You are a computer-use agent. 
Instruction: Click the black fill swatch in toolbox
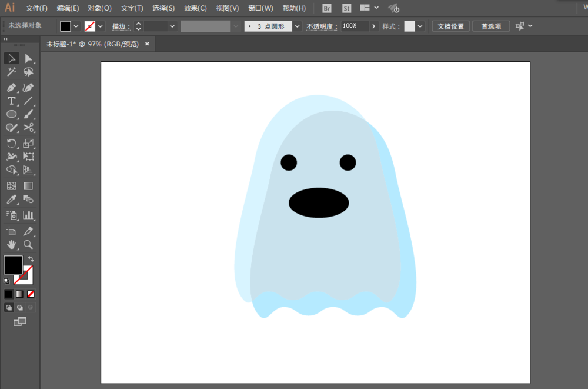coord(13,265)
